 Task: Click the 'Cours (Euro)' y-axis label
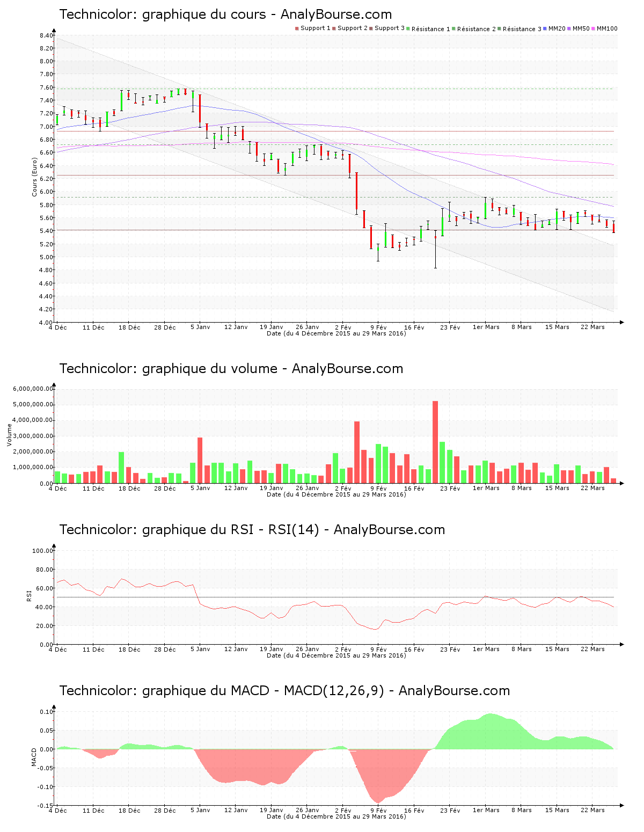[35, 177]
